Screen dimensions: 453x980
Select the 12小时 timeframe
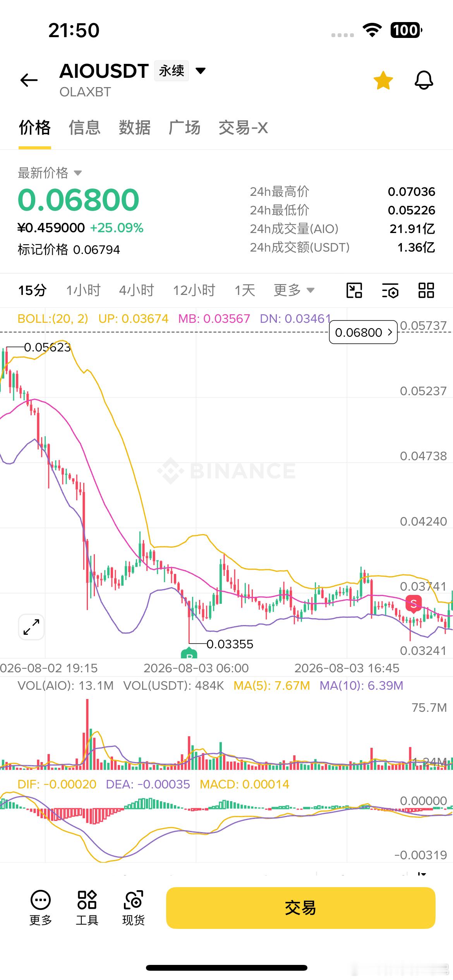(194, 290)
